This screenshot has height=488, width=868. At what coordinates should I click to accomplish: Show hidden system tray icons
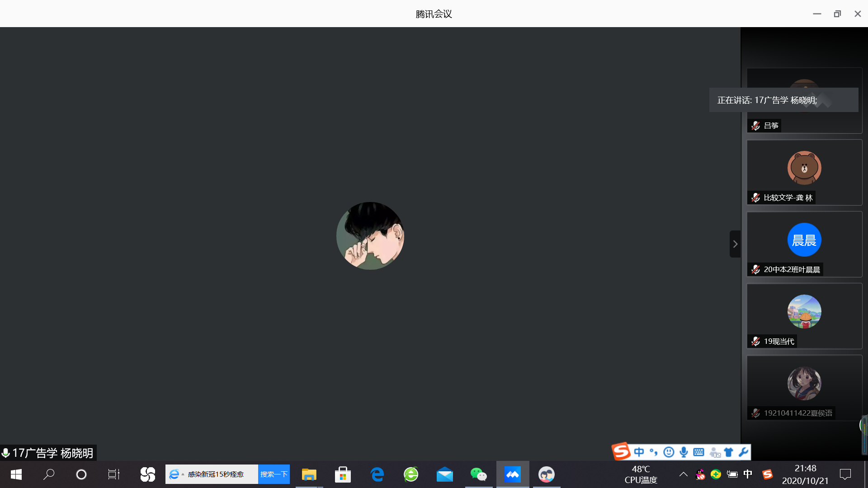click(683, 474)
